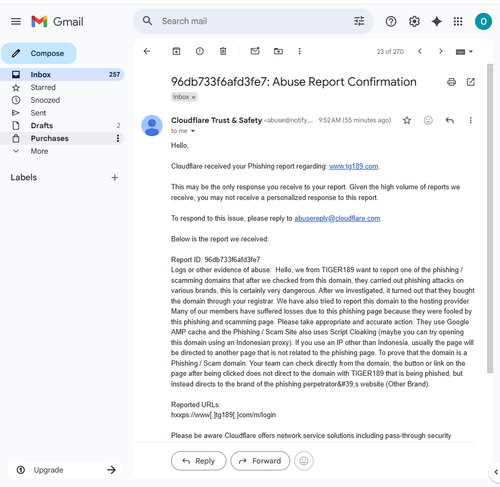Go to older email chevron

pyautogui.click(x=441, y=51)
